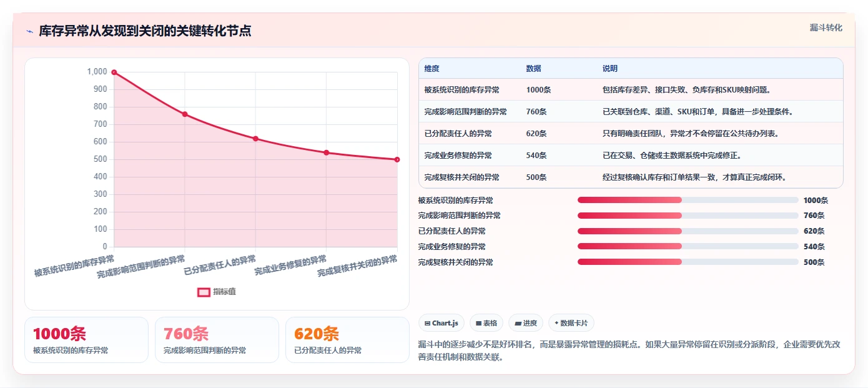
Task: Open the 1000条 stat card
Action: point(86,340)
